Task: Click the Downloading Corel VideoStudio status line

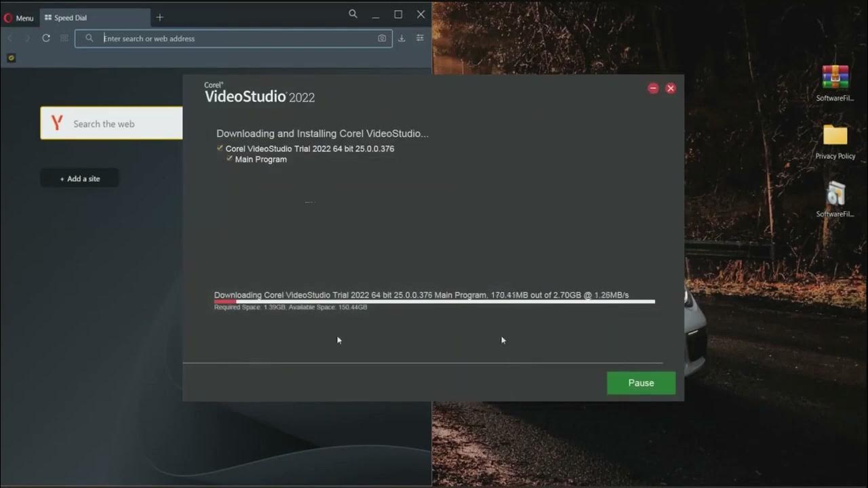Action: click(x=421, y=295)
